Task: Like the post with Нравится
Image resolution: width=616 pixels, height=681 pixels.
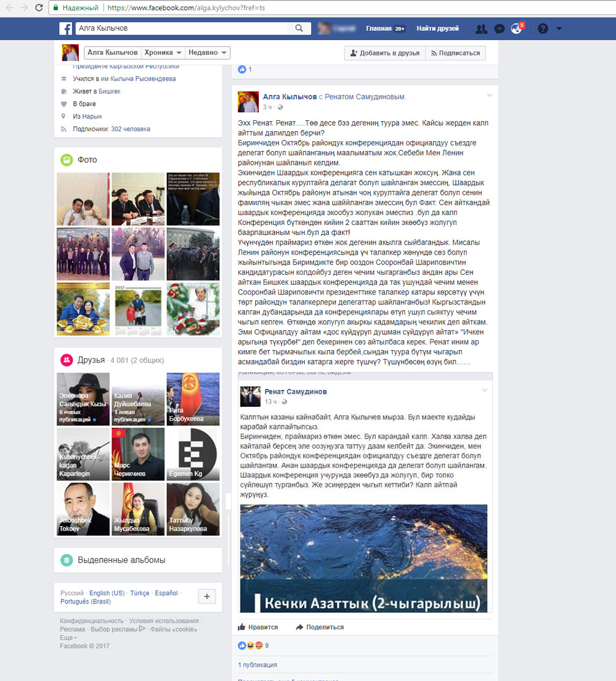Action: [258, 627]
